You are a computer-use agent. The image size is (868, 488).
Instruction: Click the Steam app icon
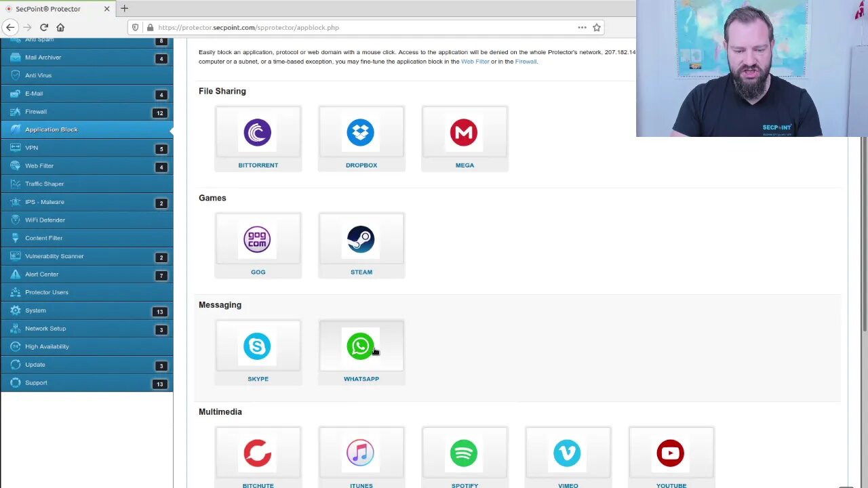tap(361, 239)
